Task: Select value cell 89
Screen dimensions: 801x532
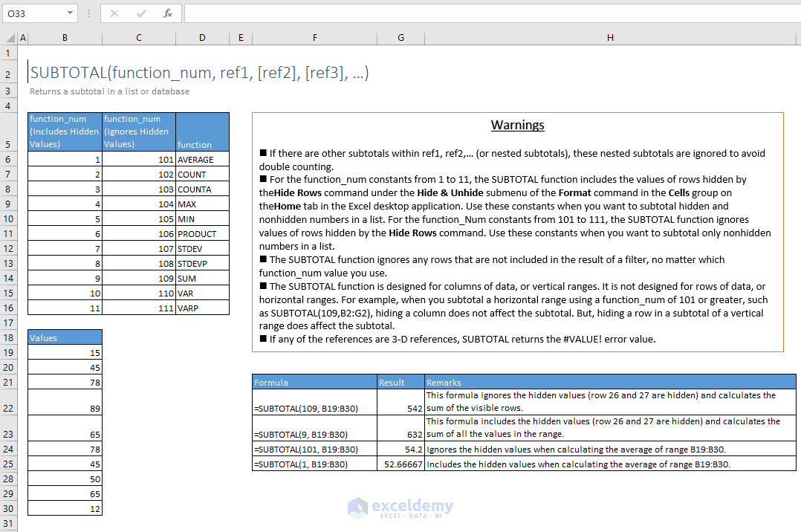Action: click(x=65, y=403)
